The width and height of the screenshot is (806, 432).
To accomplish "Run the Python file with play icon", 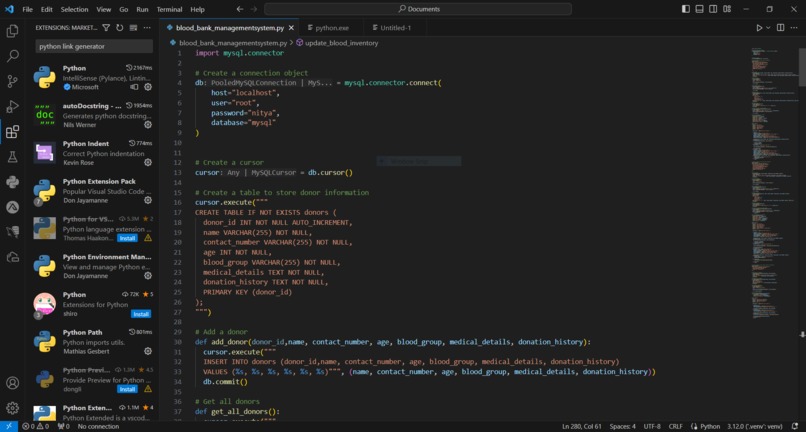I will (x=759, y=28).
